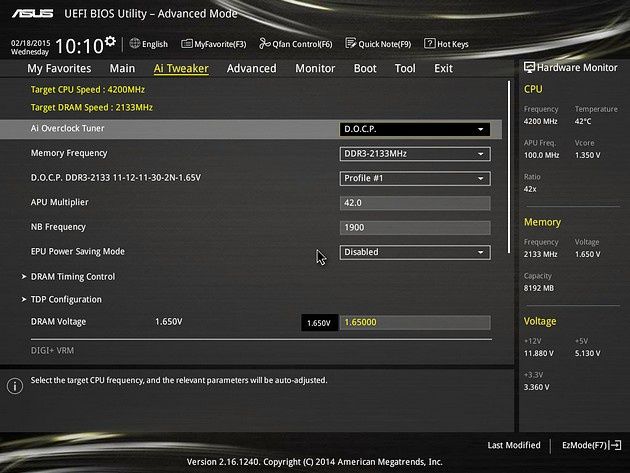The width and height of the screenshot is (630, 473).
Task: Click Memory Capacity 8192 MB value
Action: pos(539,288)
